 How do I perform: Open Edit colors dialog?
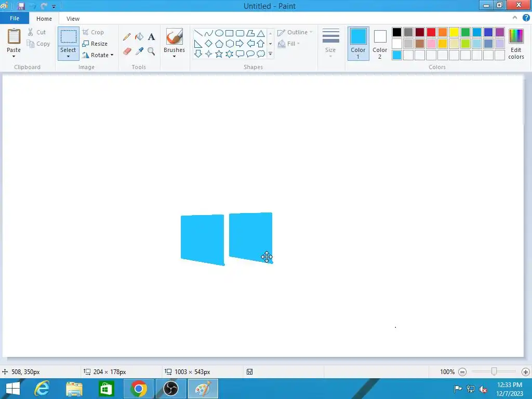pyautogui.click(x=516, y=44)
